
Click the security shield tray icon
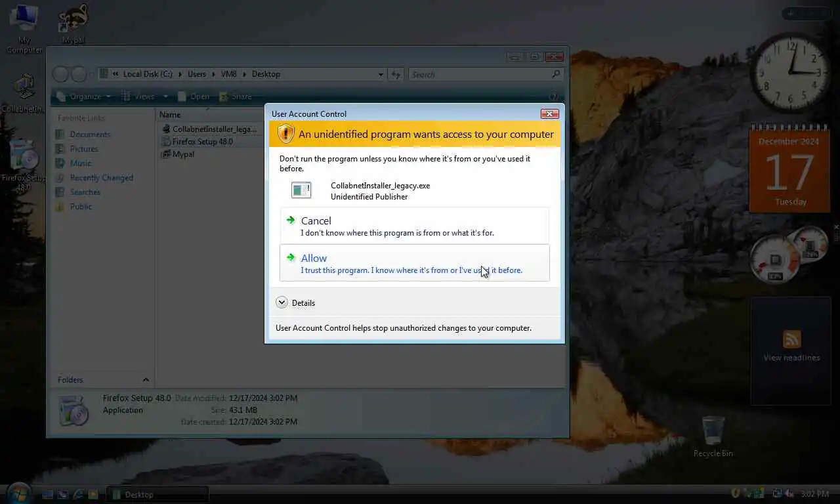(x=736, y=493)
